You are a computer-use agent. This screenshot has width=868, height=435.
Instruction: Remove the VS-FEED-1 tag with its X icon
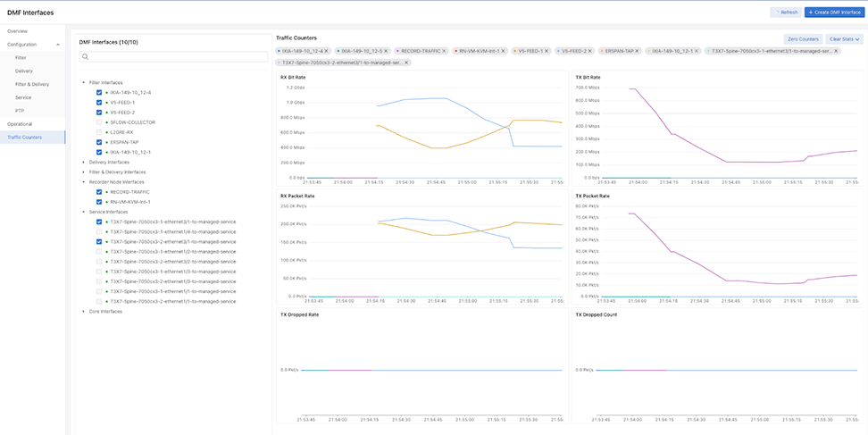click(x=547, y=51)
